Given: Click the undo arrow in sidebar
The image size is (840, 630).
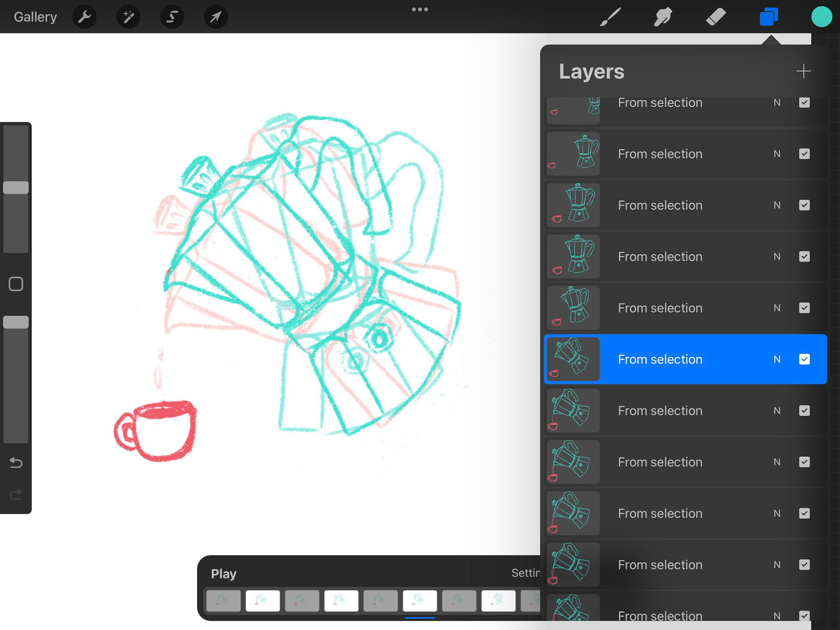Looking at the screenshot, I should [16, 462].
